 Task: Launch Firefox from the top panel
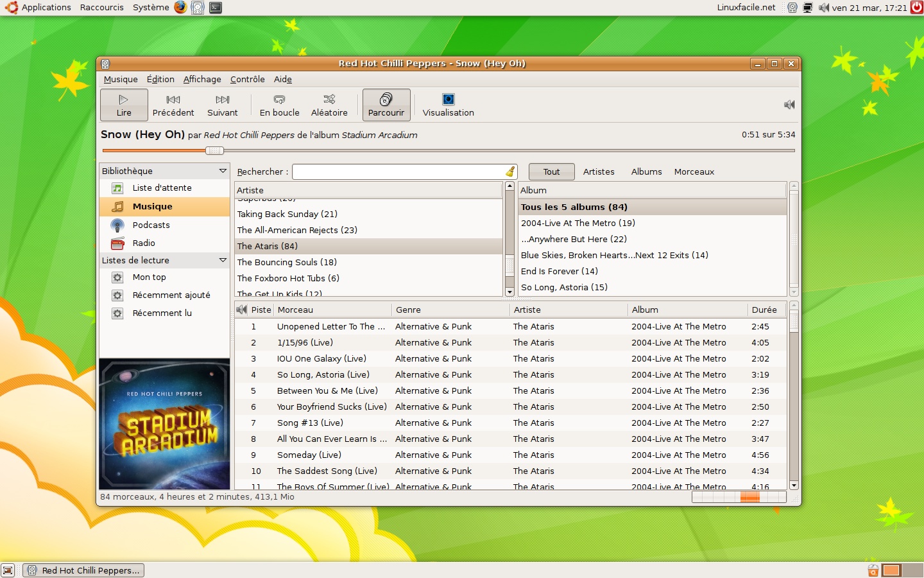[x=180, y=8]
